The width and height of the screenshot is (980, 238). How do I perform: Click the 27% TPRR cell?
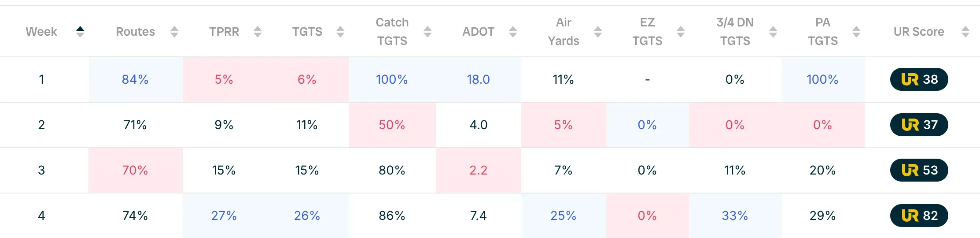coord(224,216)
